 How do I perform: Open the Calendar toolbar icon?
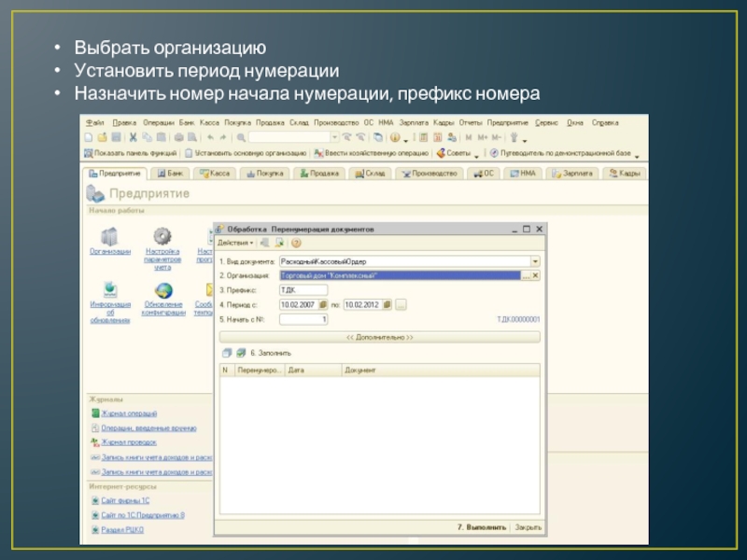(x=437, y=137)
